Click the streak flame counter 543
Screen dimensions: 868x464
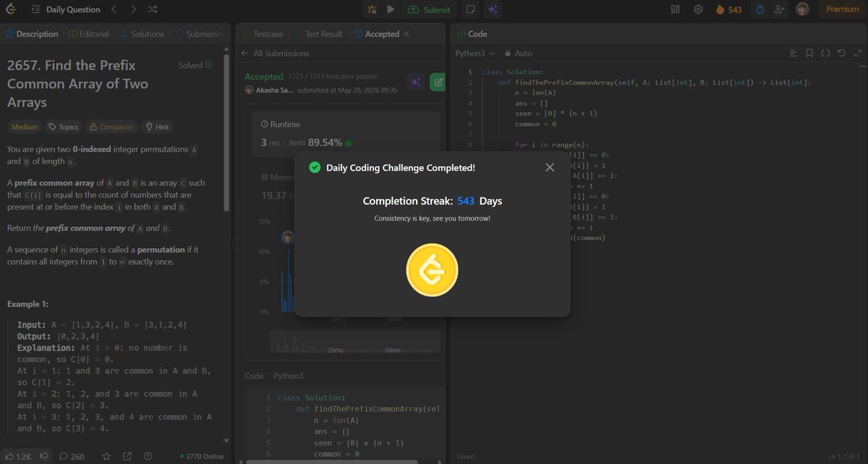click(x=728, y=9)
